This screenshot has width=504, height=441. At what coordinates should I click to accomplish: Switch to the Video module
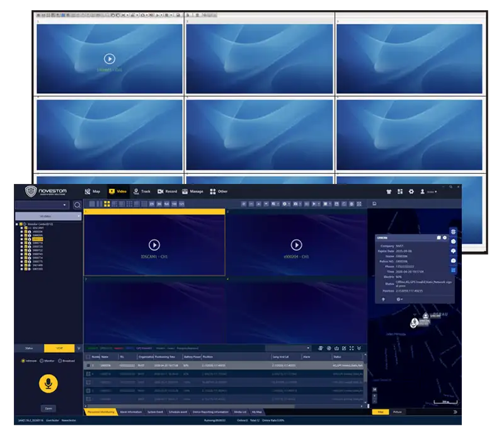click(x=118, y=192)
